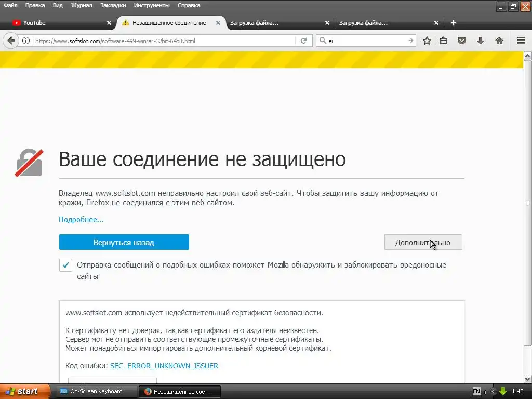The image size is (532, 399).
Task: Click the text about недействительный сертификат безопасности
Action: (x=194, y=313)
